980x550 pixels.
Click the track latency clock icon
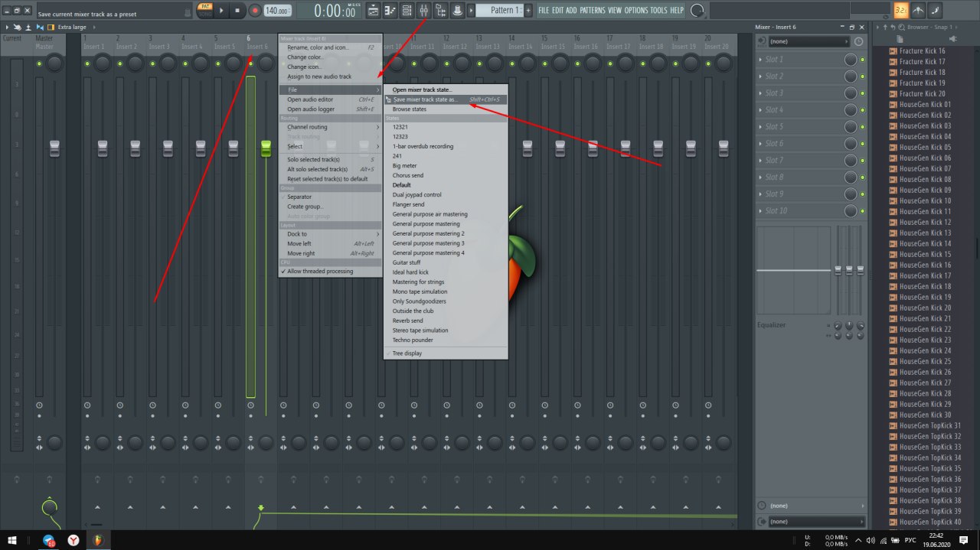[859, 41]
